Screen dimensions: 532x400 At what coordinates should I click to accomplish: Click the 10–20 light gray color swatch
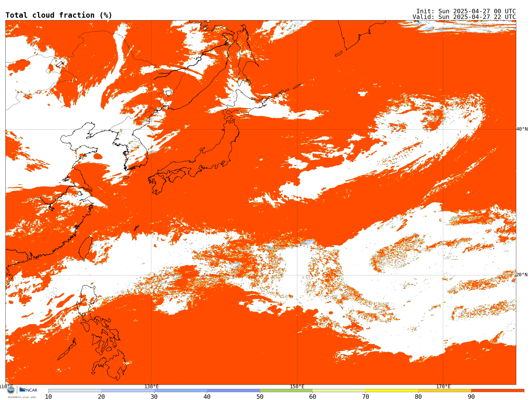pyautogui.click(x=75, y=391)
